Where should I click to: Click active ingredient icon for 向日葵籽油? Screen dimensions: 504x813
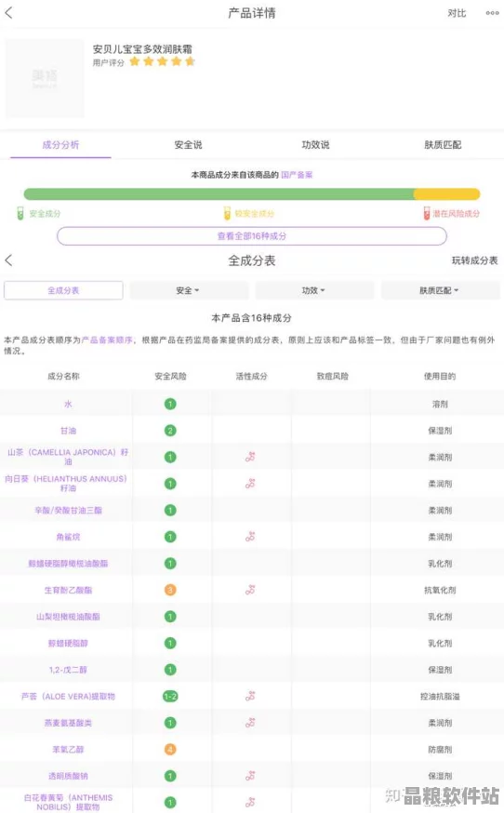point(250,483)
